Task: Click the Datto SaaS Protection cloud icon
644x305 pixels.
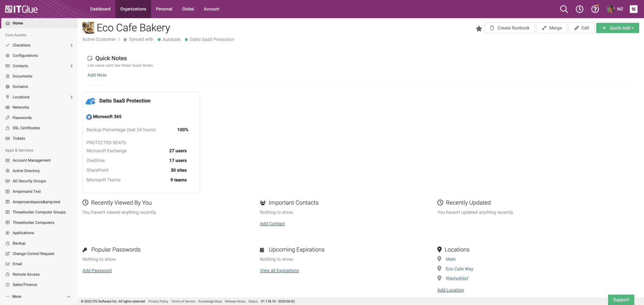Action: [91, 101]
